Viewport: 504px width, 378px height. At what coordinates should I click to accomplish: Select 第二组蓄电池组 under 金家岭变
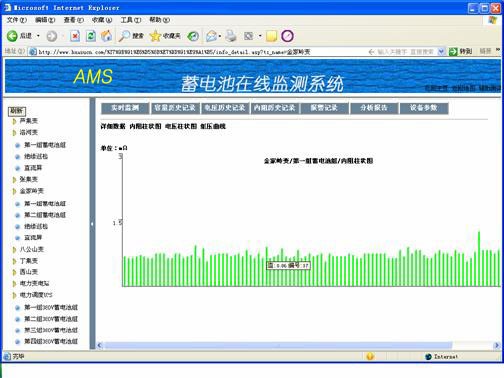tap(45, 215)
